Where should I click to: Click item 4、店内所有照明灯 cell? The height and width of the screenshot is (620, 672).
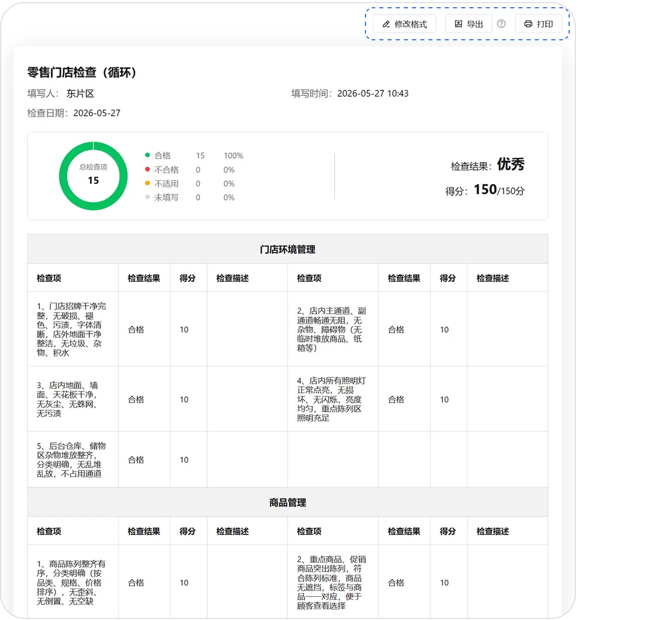point(333,399)
